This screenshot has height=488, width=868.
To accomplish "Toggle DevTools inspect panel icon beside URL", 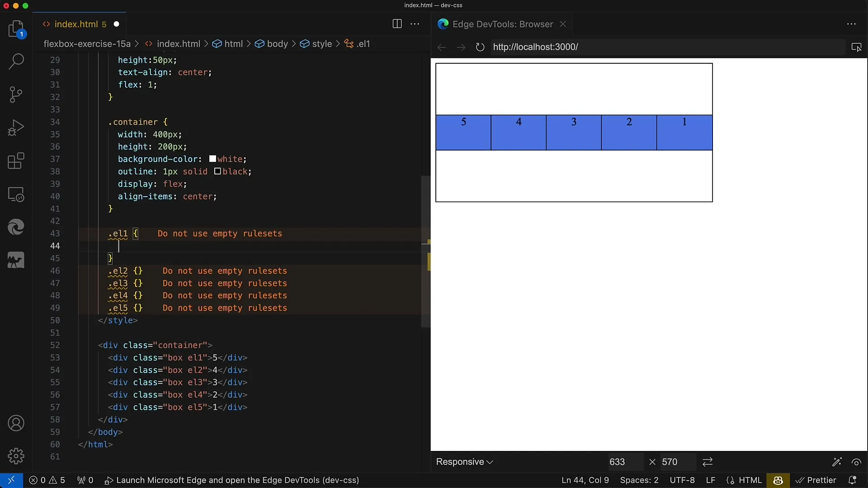I will (856, 47).
